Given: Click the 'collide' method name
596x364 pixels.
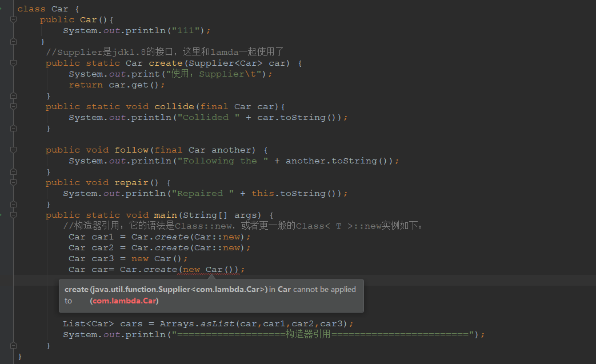Looking at the screenshot, I should pos(174,107).
